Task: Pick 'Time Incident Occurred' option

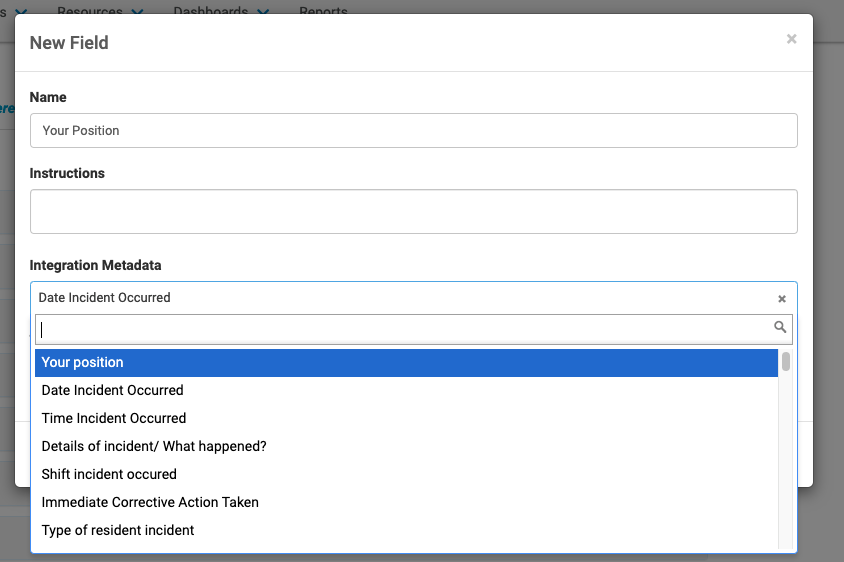Action: pos(406,418)
